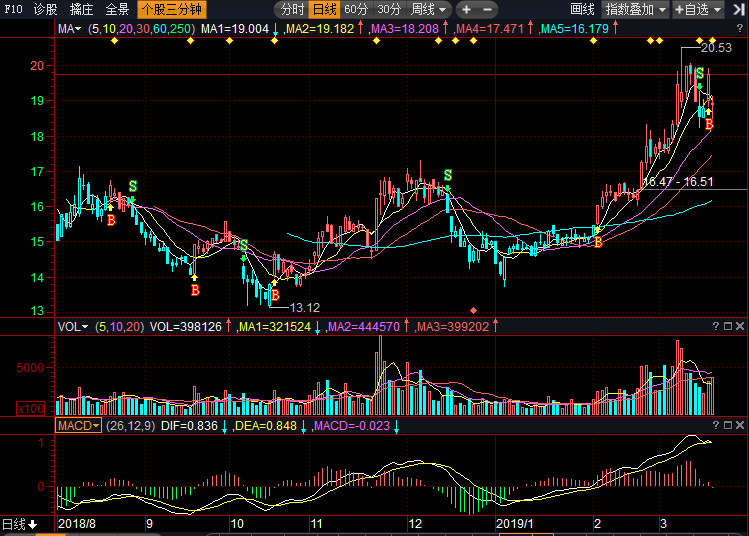The width and height of the screenshot is (749, 536).
Task: Close the VOL indicator panel
Action: (740, 327)
